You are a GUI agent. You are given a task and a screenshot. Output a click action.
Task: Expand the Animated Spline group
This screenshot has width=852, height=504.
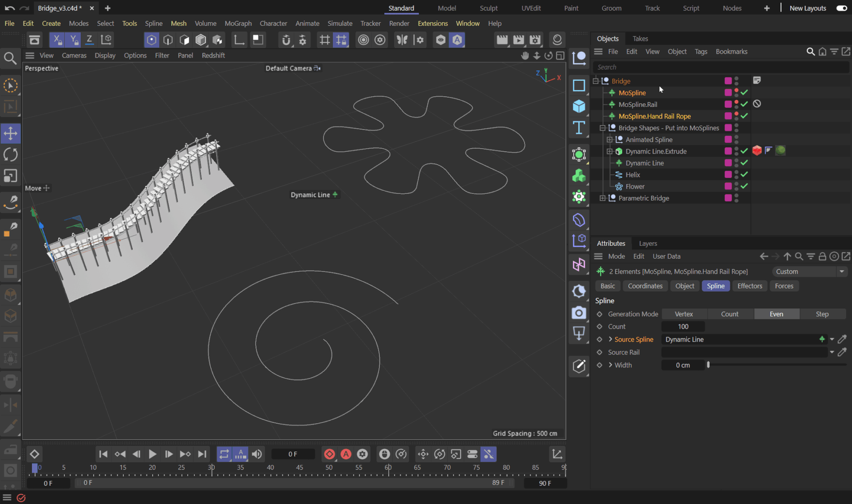610,140
